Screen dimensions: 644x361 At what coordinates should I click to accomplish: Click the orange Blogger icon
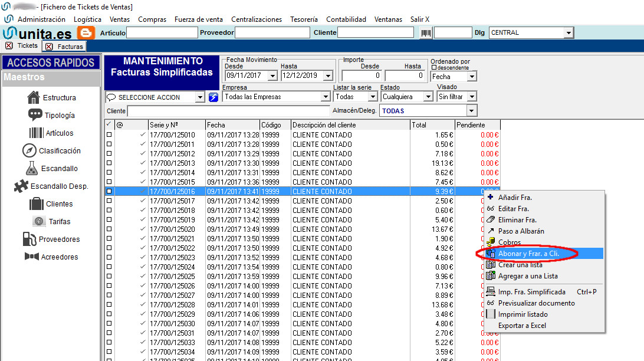click(x=86, y=33)
